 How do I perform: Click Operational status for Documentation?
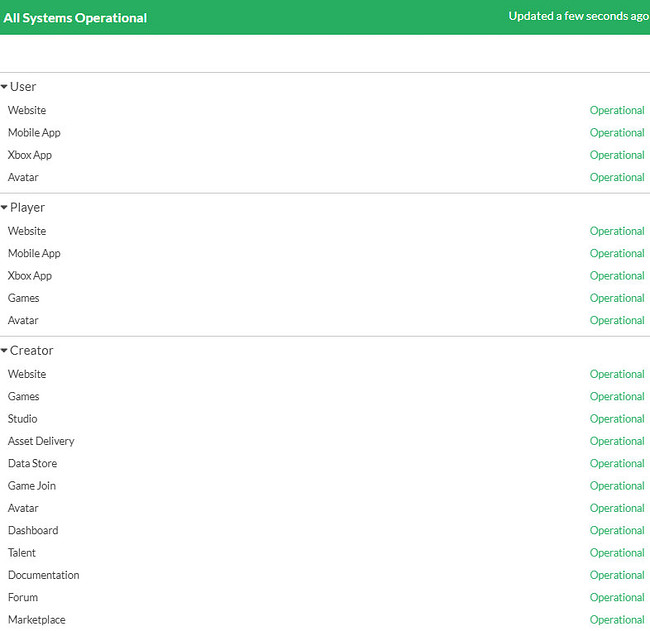617,576
